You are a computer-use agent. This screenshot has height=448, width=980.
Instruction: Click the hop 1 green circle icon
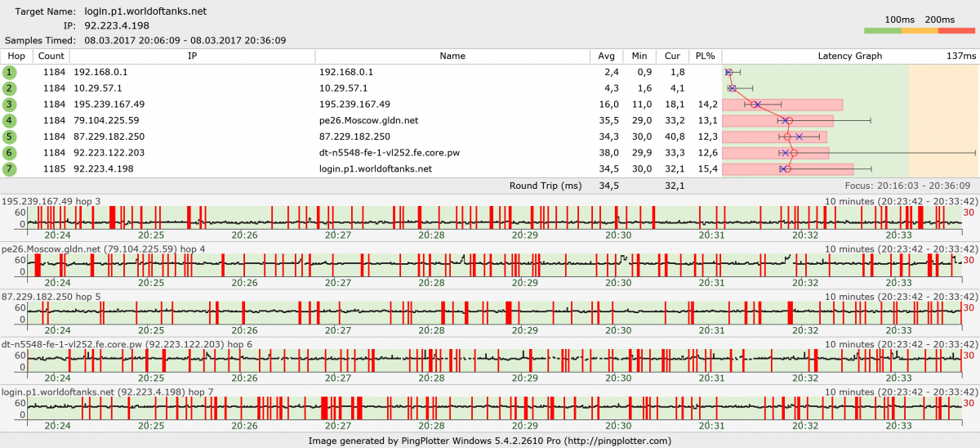click(10, 72)
